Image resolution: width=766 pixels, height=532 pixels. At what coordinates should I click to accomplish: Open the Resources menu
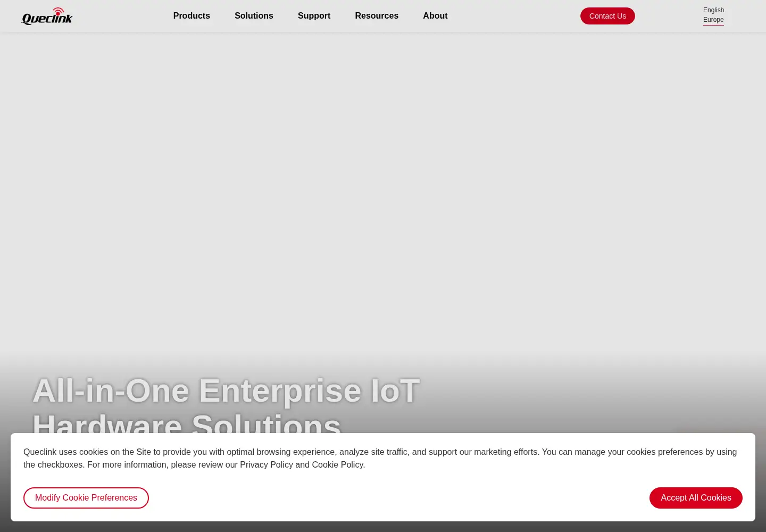tap(377, 16)
